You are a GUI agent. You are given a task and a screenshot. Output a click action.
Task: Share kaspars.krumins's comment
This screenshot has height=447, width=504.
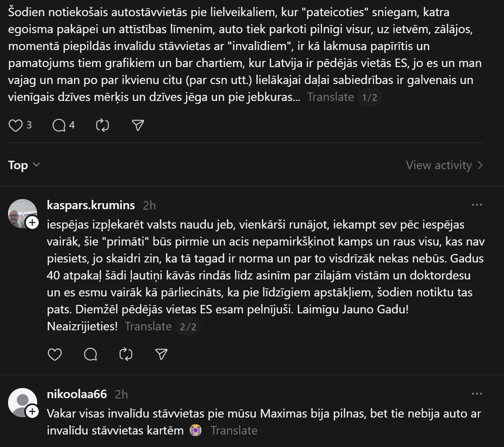(161, 355)
